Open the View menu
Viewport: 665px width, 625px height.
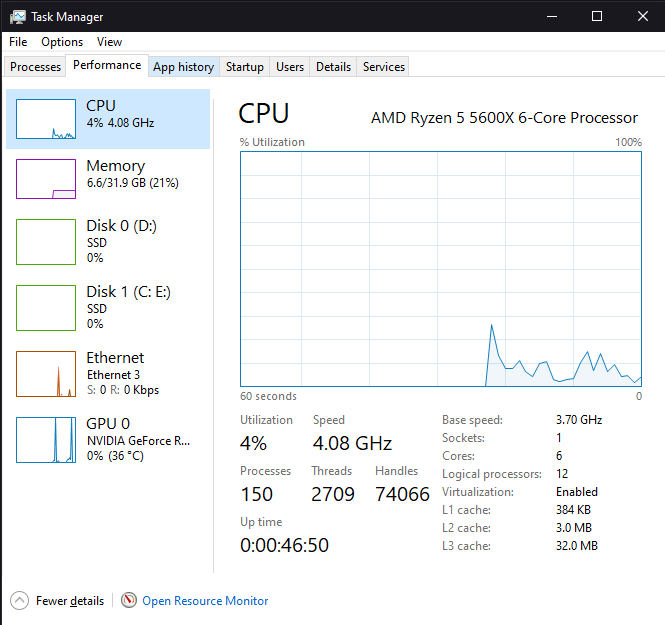[x=109, y=42]
